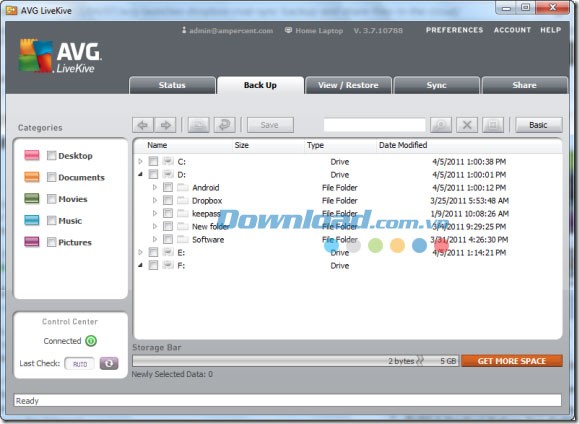The image size is (579, 424).
Task: Open the Share tab
Action: (524, 85)
